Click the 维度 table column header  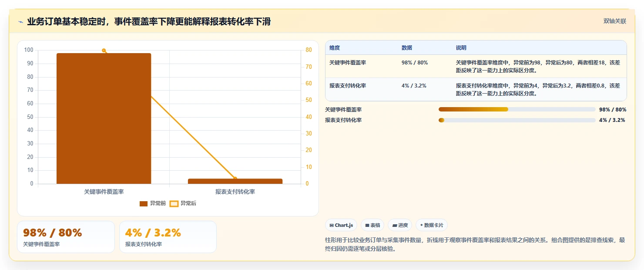(x=335, y=48)
